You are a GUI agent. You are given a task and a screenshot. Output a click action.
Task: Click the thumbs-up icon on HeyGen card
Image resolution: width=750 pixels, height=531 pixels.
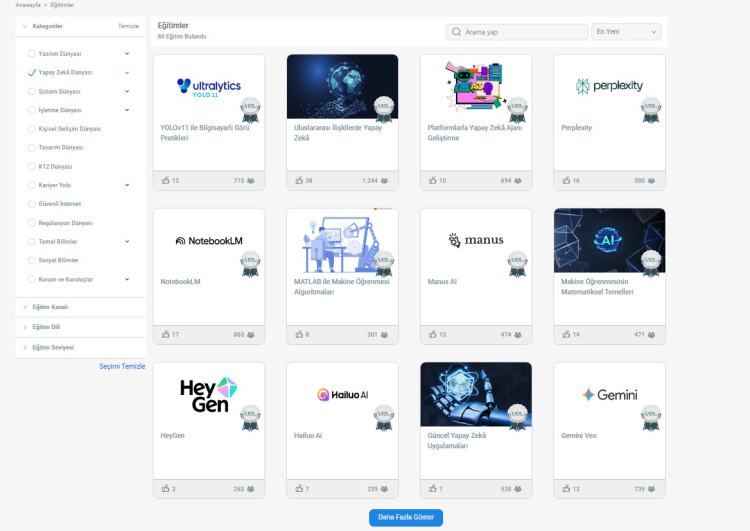point(166,489)
